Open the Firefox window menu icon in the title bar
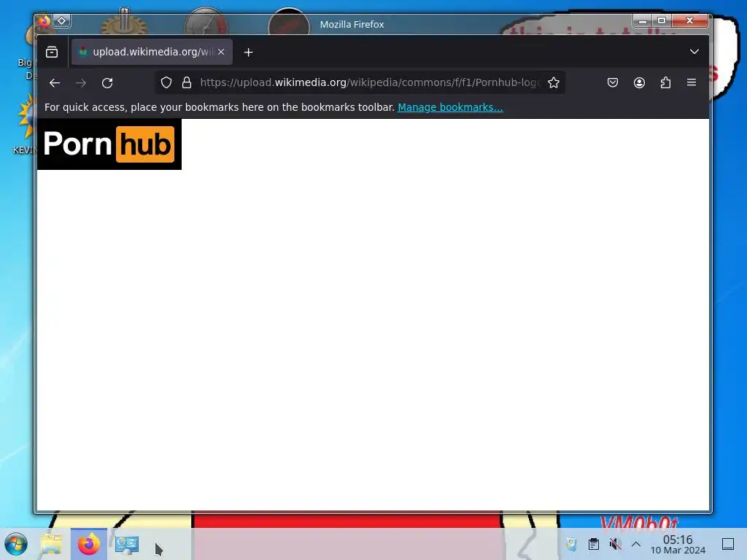747x560 pixels. point(44,21)
